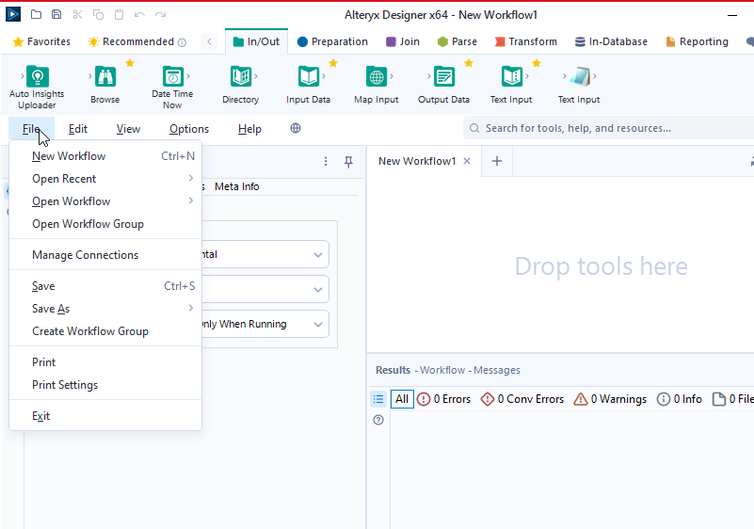
Task: Switch to the Transform tool category
Action: (526, 42)
